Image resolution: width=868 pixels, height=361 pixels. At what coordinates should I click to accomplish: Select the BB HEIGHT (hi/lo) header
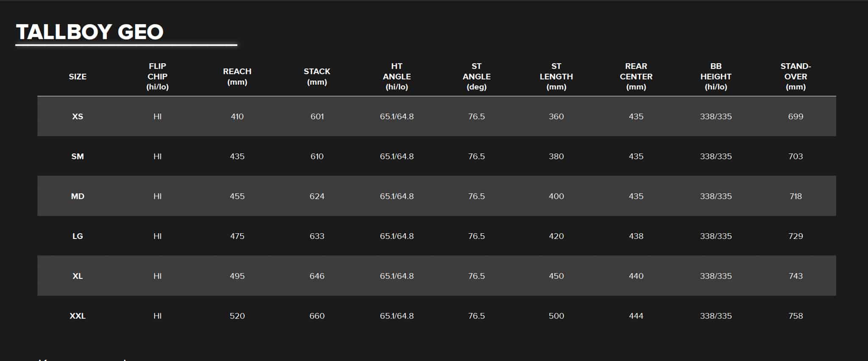coord(716,77)
